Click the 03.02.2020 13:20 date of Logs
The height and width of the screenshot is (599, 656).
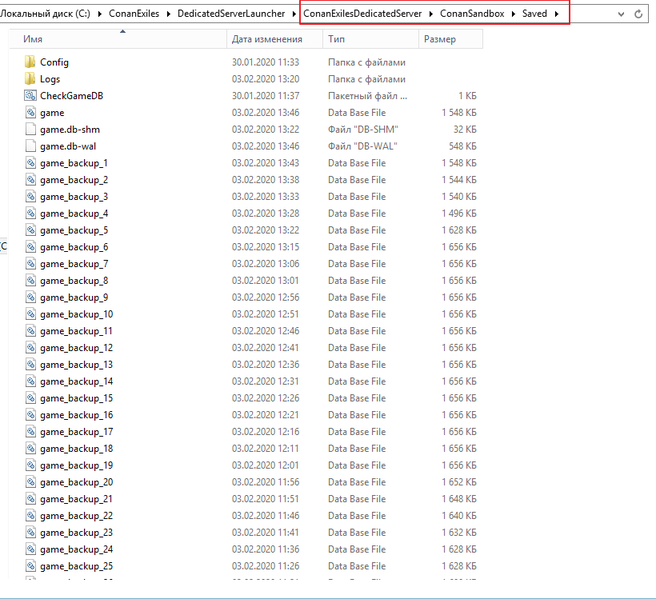point(266,79)
